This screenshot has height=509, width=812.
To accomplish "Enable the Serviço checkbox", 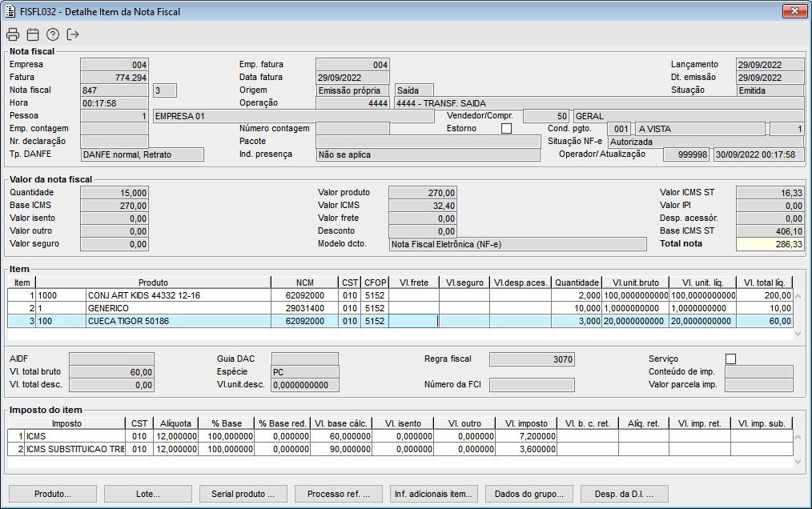I will click(730, 359).
